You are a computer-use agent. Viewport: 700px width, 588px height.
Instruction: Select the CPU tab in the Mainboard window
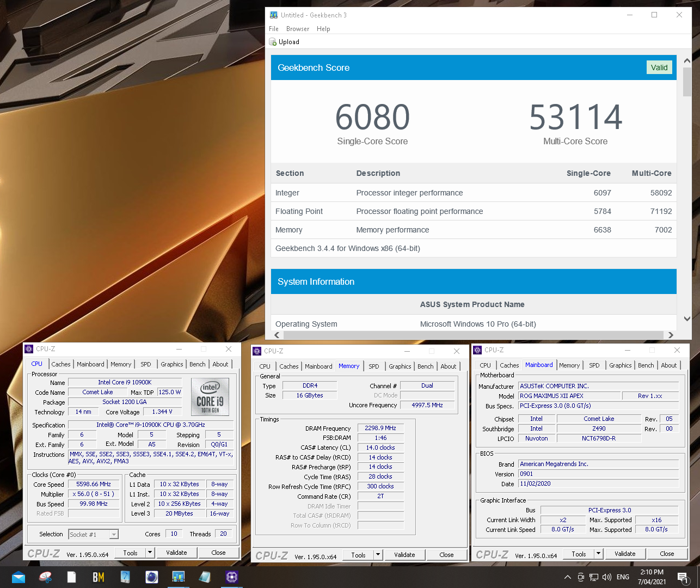tap(485, 365)
